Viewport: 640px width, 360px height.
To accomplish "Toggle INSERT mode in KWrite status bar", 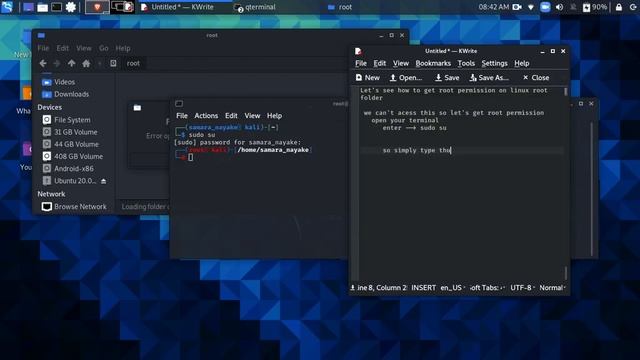I will [x=424, y=288].
